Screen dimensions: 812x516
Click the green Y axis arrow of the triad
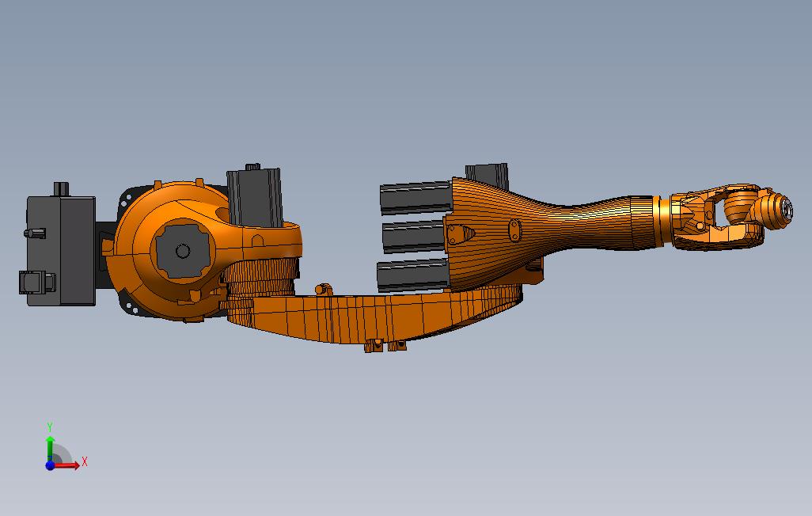tap(50, 448)
